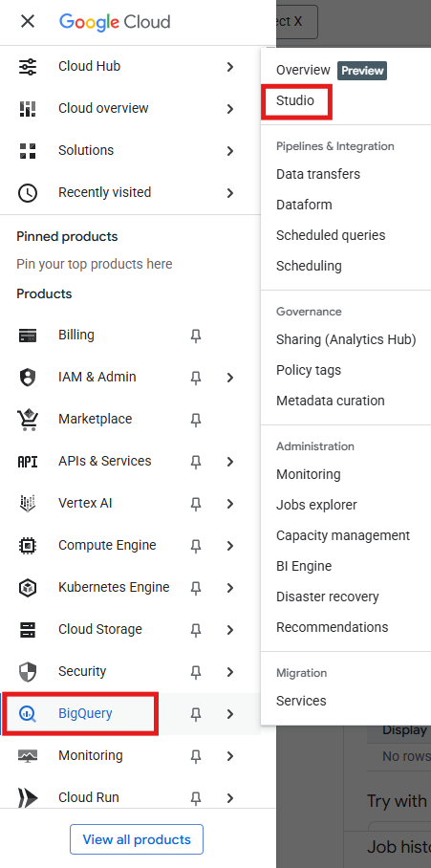Image resolution: width=431 pixels, height=868 pixels.
Task: Open Monitoring under the Administration section
Action: [x=308, y=474]
